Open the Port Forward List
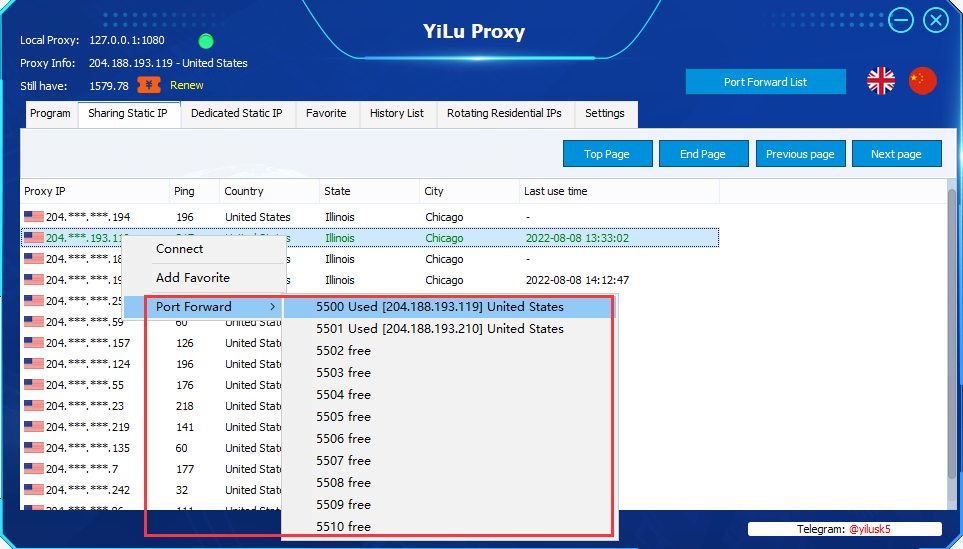 click(x=765, y=82)
